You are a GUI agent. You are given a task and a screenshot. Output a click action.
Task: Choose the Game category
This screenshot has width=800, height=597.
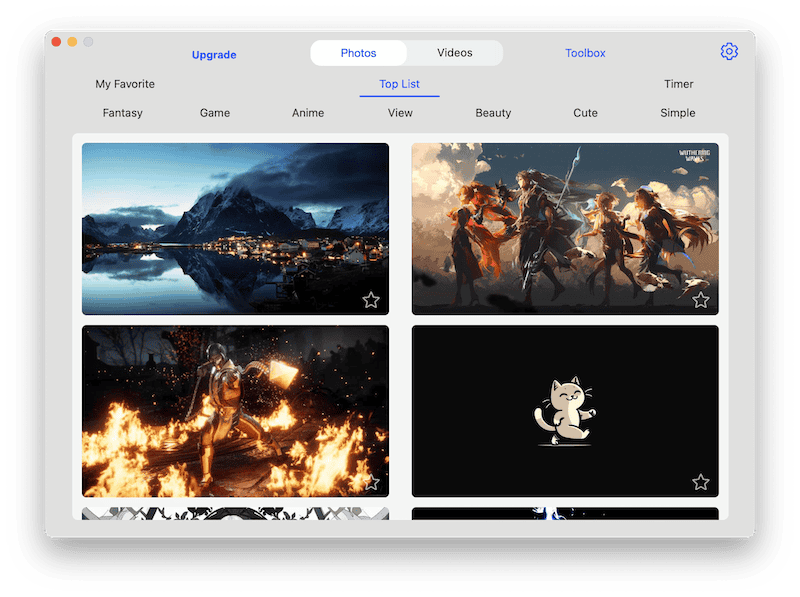(x=215, y=113)
